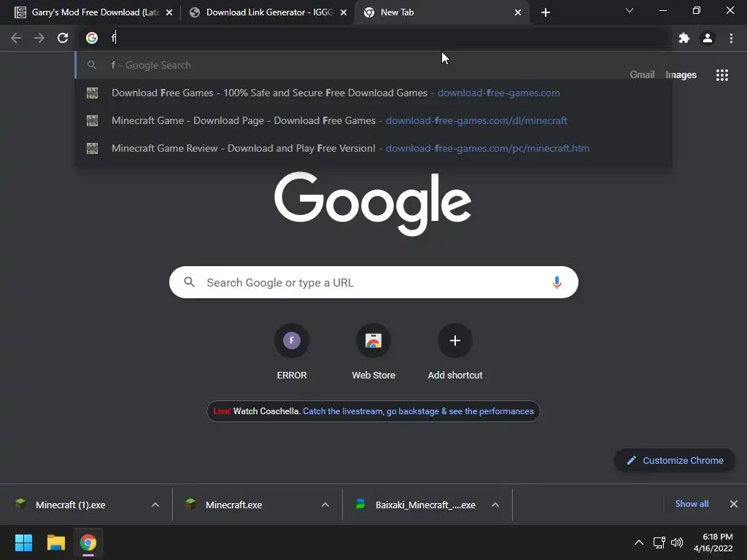Open the Watch Coachella livestream link

(418, 411)
